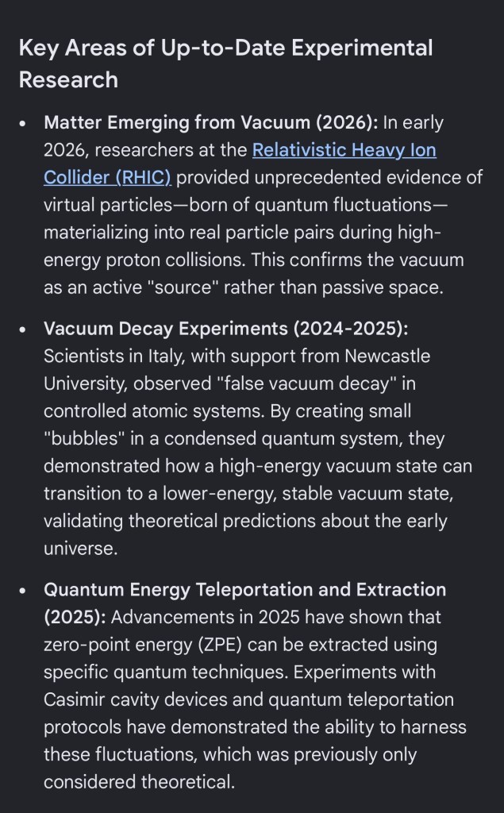Click the "Key Areas of Up-to-Date Experimental Research" heading

click(225, 64)
